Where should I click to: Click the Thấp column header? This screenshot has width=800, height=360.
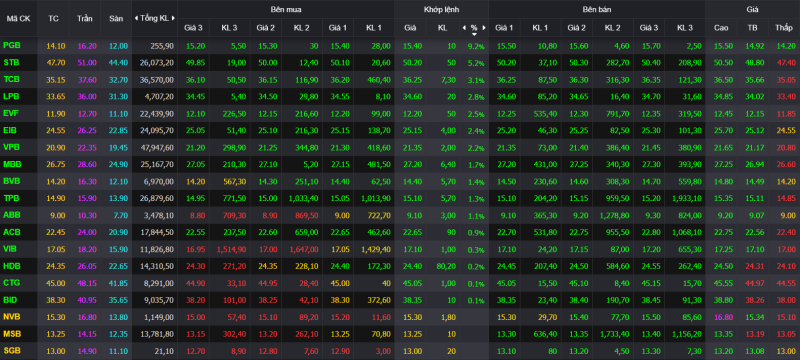click(784, 28)
